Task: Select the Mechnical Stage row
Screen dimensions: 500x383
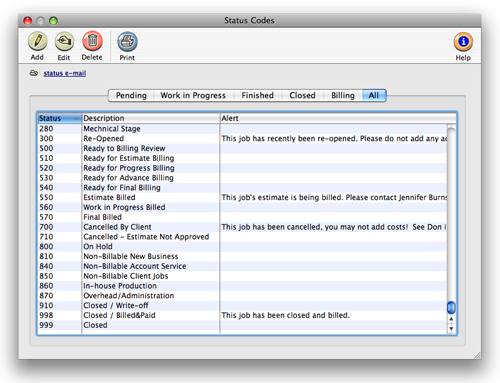Action: coord(242,129)
